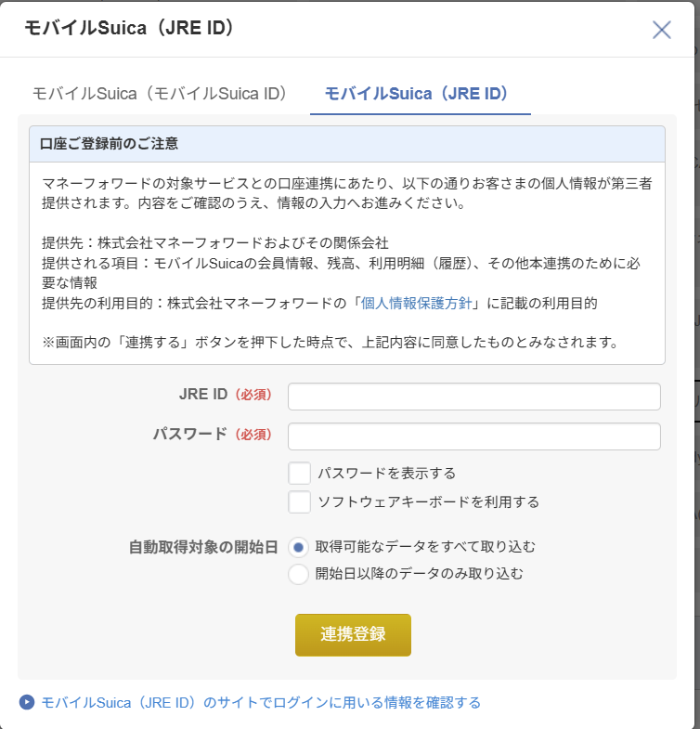Focus the JRE ID input field
The image size is (700, 729).
click(474, 397)
